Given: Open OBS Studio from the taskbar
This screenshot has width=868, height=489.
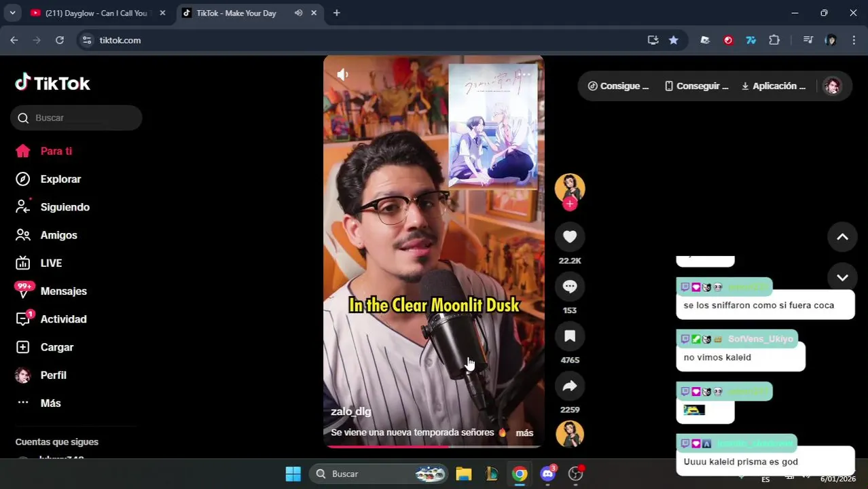Looking at the screenshot, I should click(576, 473).
